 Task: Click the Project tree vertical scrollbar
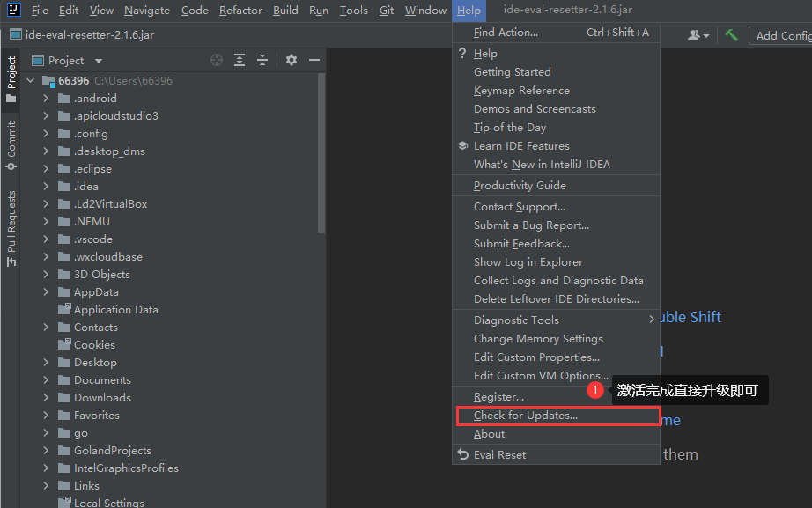click(321, 153)
